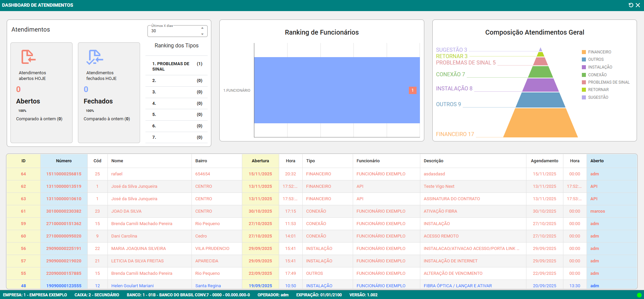Viewport: 644px width, 299px height.
Task: Toggle the FINANCEIRO legend swatch
Action: 584,52
